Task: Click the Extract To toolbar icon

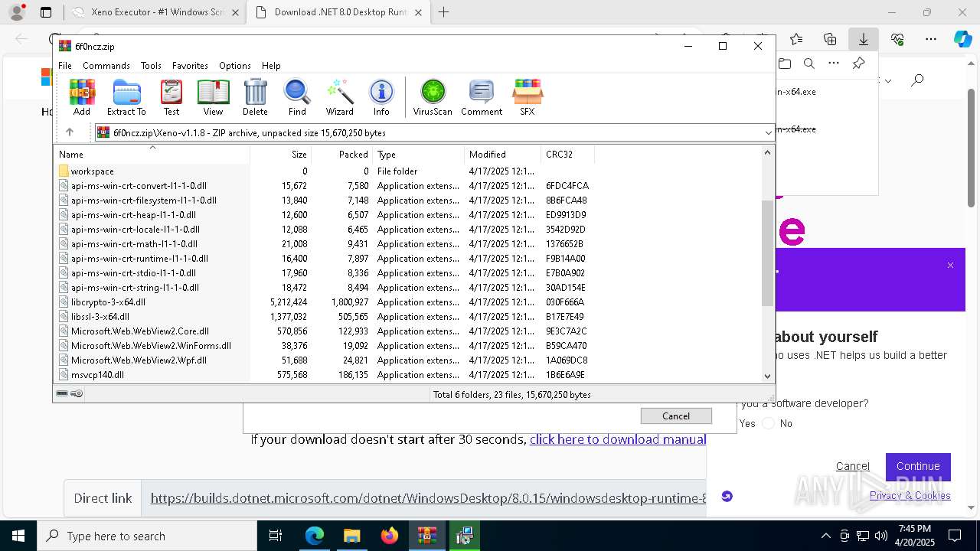Action: [126, 97]
